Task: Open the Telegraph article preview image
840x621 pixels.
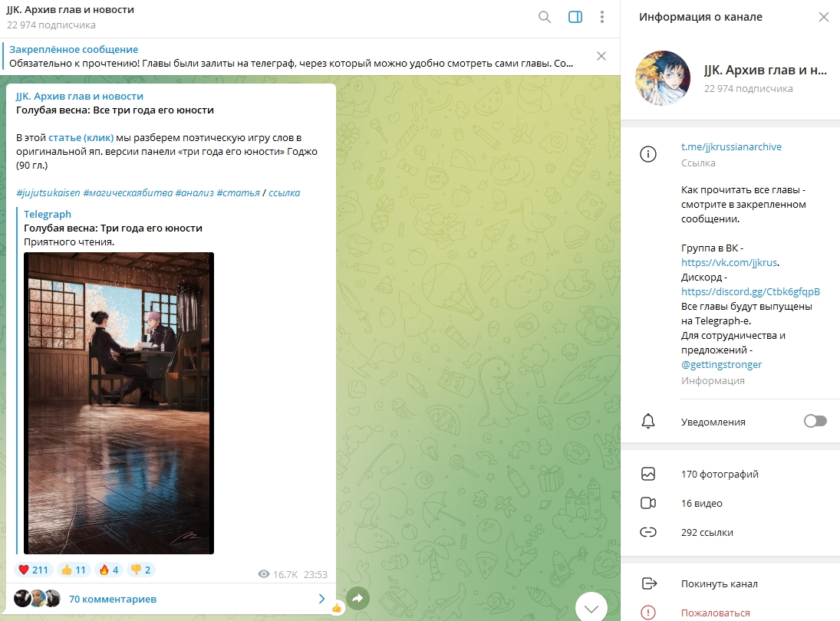Action: click(119, 403)
